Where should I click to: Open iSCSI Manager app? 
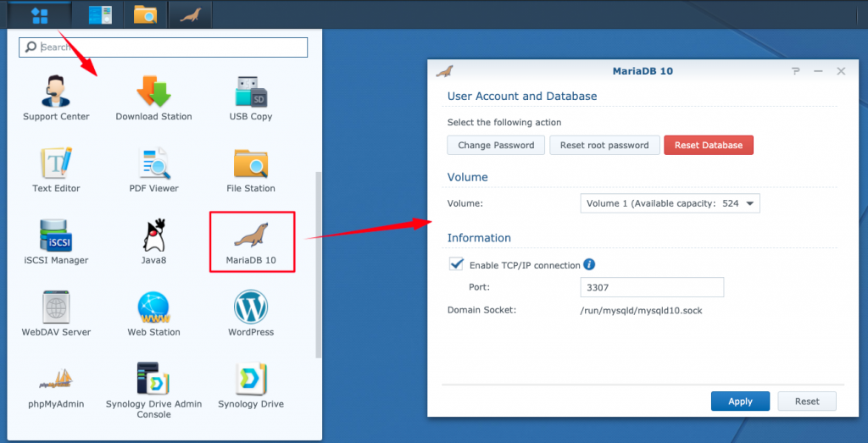click(56, 241)
